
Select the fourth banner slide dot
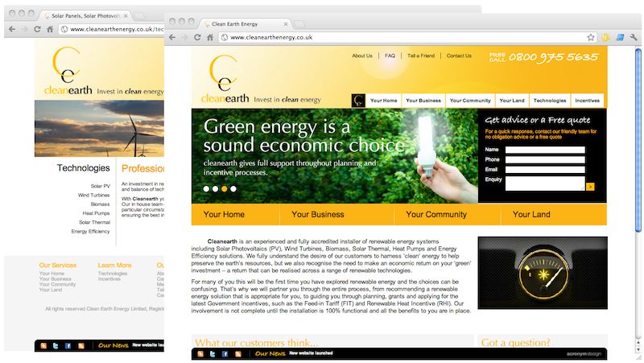point(233,189)
